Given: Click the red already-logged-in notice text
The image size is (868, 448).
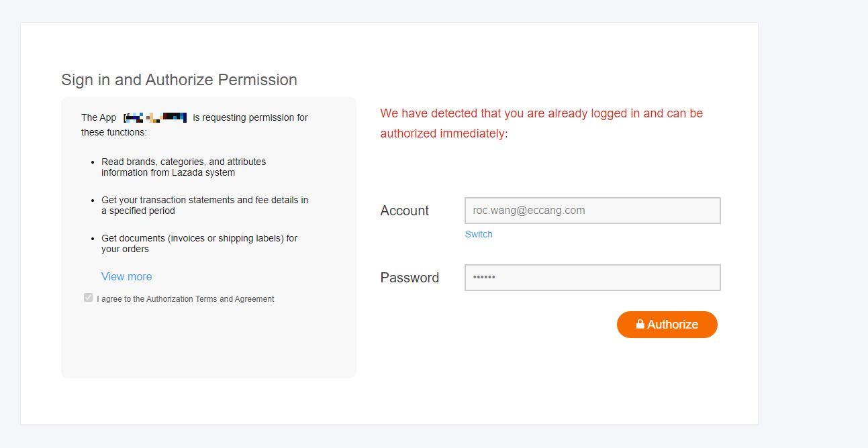Looking at the screenshot, I should click(541, 123).
